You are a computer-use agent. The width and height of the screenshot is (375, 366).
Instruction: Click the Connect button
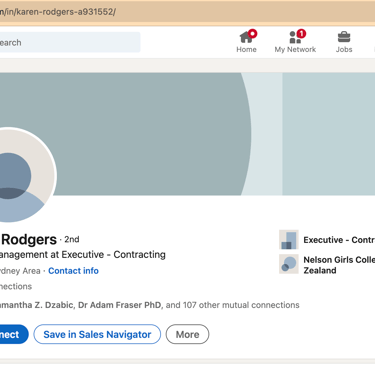tap(13, 334)
